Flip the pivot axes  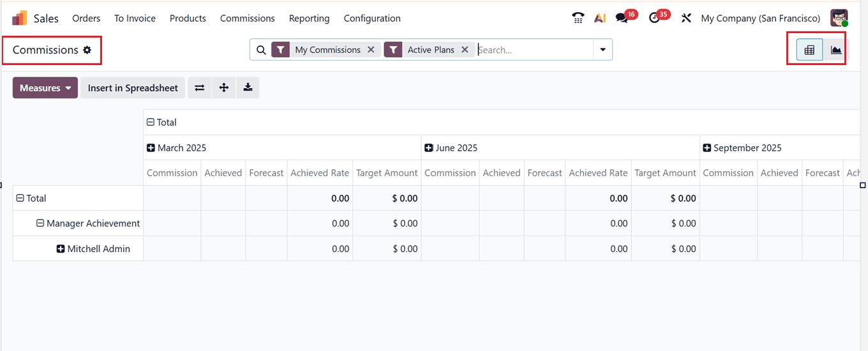click(200, 88)
